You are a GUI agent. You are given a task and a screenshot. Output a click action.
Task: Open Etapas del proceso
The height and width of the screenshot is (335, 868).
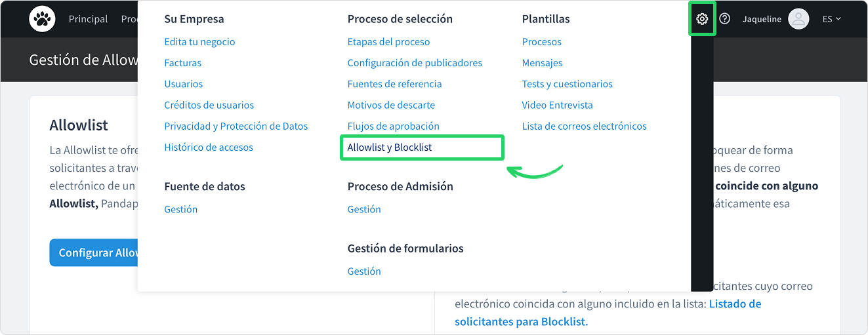[388, 42]
